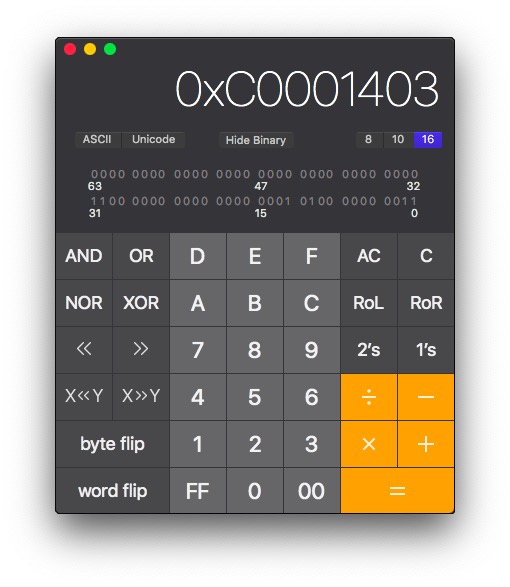
Task: Click the plus + operator key
Action: 426,444
